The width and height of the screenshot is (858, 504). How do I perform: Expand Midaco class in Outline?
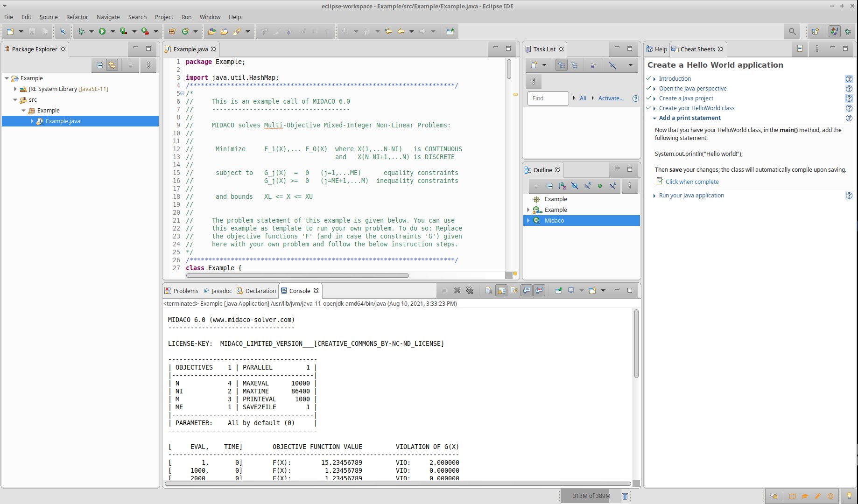tap(528, 220)
